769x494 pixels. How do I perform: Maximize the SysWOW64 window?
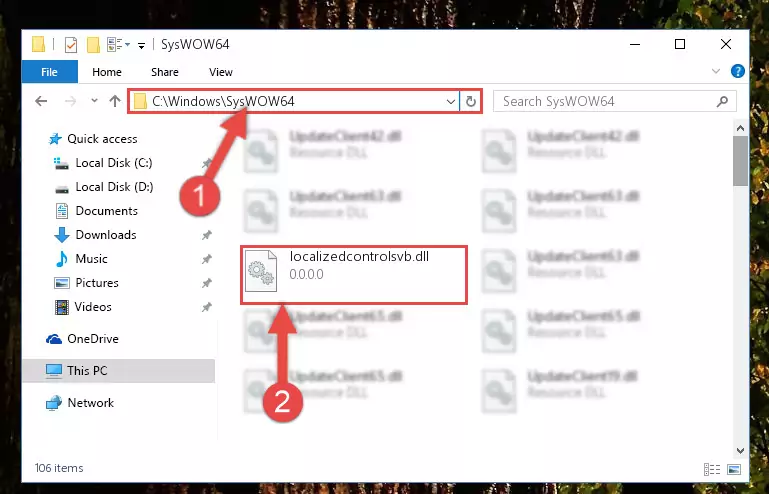click(680, 45)
